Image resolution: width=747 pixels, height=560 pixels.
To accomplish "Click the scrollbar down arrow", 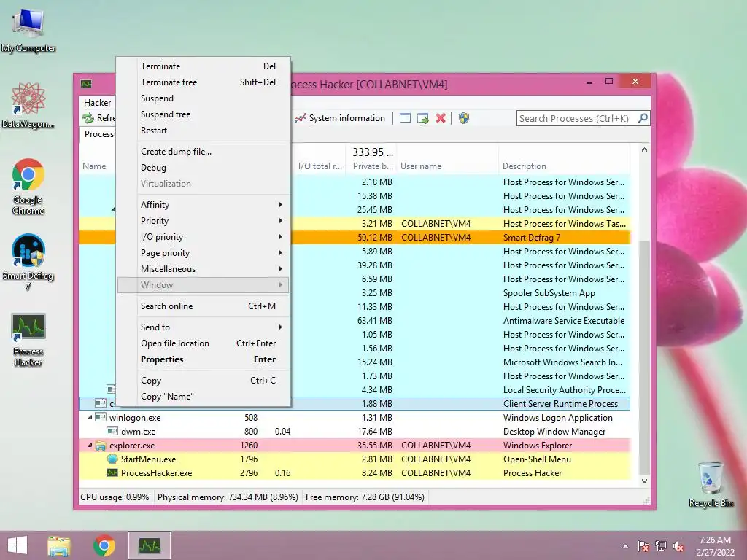I will [x=644, y=481].
